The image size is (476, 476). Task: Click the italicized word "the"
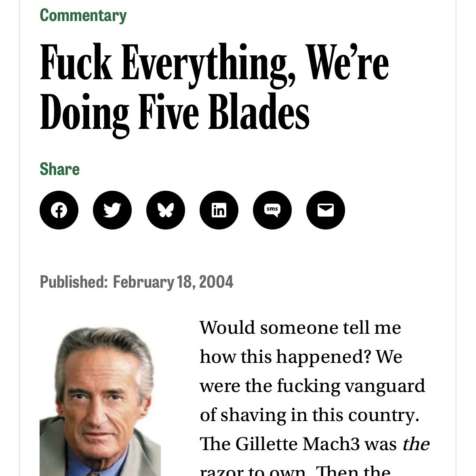(x=415, y=444)
